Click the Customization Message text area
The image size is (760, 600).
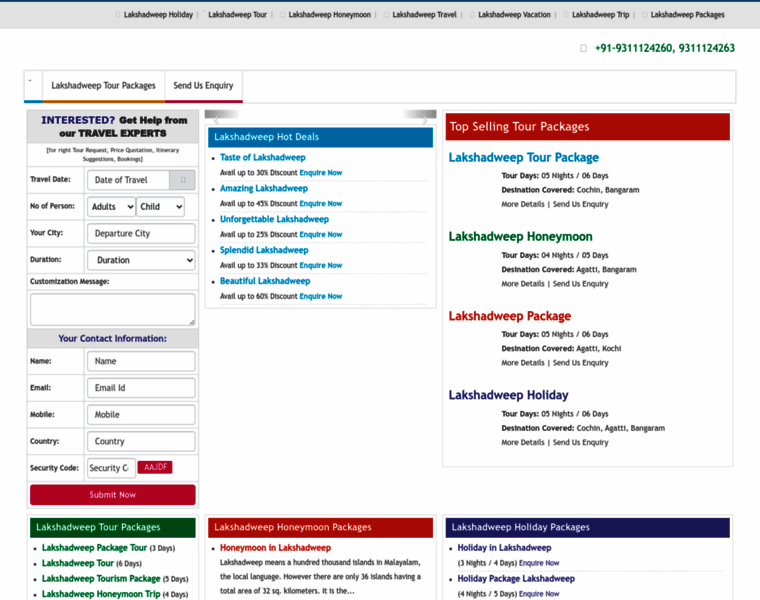[113, 309]
